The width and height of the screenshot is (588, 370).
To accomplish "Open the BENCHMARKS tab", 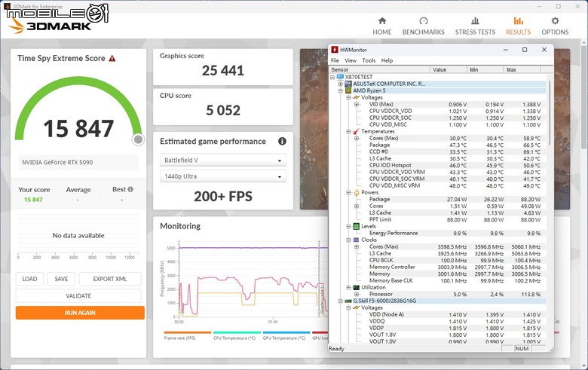I will click(424, 26).
